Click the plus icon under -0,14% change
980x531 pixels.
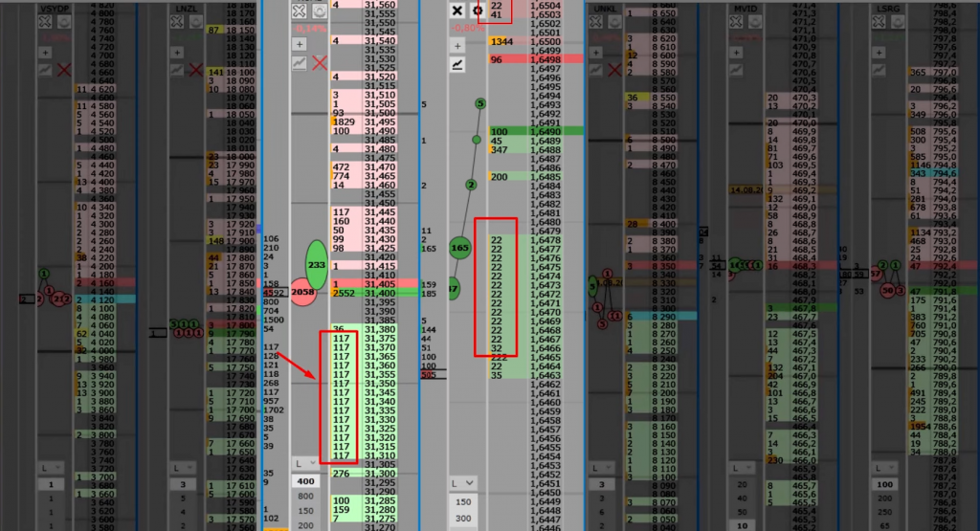tap(300, 44)
